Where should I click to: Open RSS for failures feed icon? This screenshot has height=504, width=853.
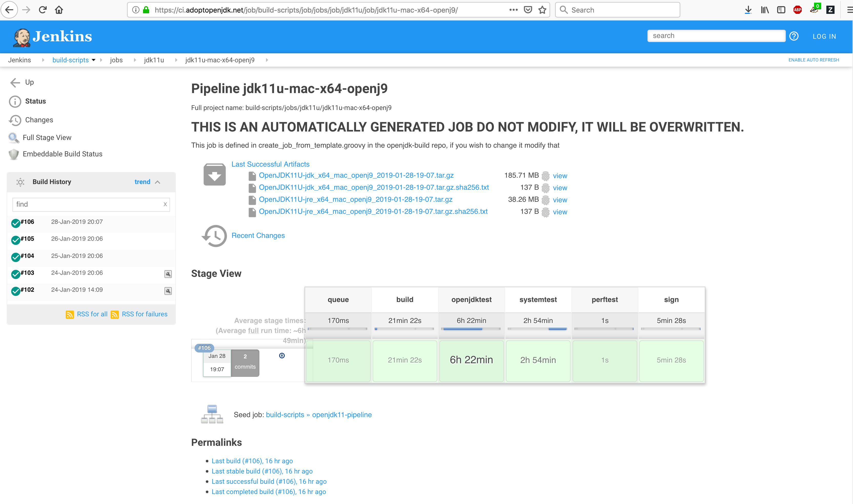[115, 315]
